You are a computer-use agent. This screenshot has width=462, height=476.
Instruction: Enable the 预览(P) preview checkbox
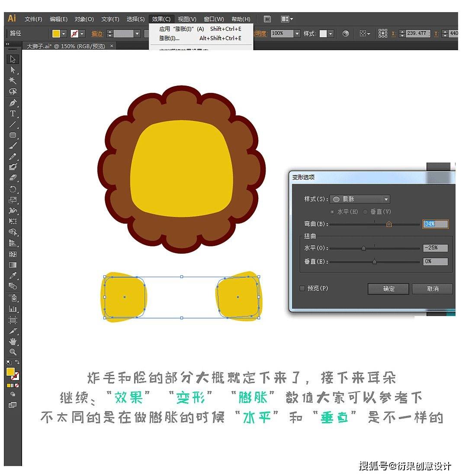click(x=303, y=288)
